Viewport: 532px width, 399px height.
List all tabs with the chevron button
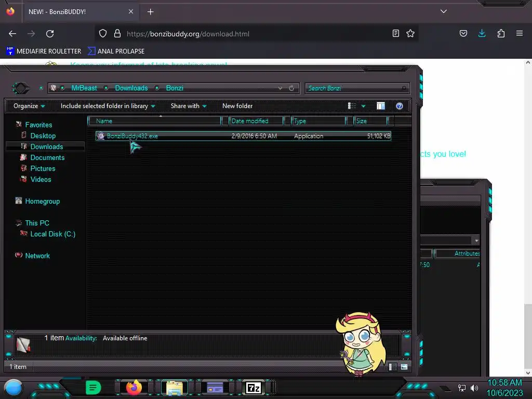pos(444,11)
